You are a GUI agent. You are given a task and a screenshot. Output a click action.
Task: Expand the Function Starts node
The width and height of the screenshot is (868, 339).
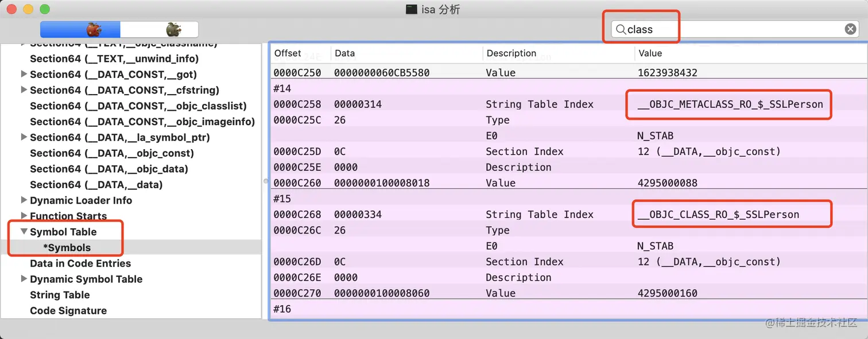(24, 216)
